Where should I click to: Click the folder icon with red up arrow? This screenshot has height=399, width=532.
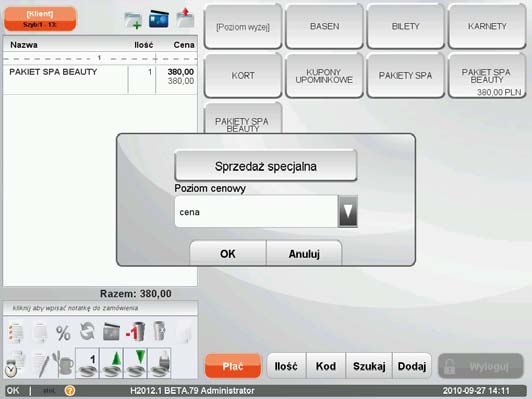[x=185, y=18]
